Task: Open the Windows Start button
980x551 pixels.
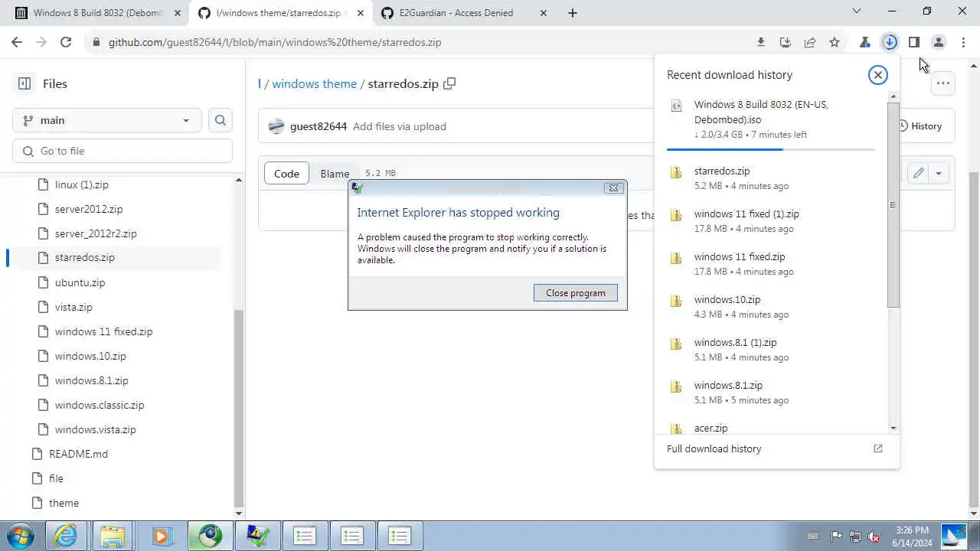Action: [19, 536]
